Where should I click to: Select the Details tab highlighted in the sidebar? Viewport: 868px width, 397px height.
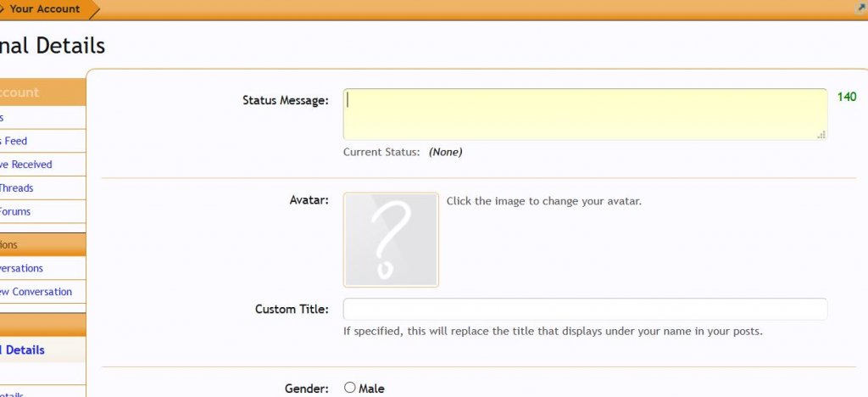pos(23,349)
